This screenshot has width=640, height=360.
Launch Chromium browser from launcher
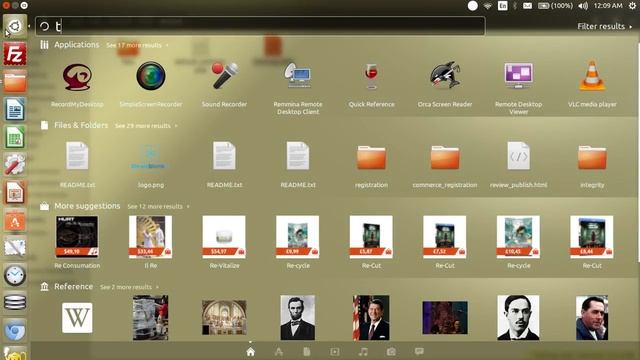pyautogui.click(x=15, y=330)
